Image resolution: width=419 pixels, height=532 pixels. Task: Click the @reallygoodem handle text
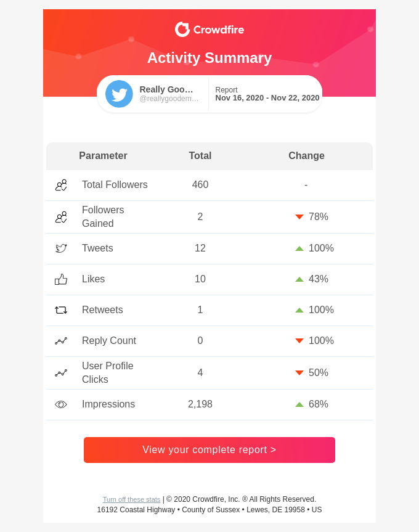168,99
